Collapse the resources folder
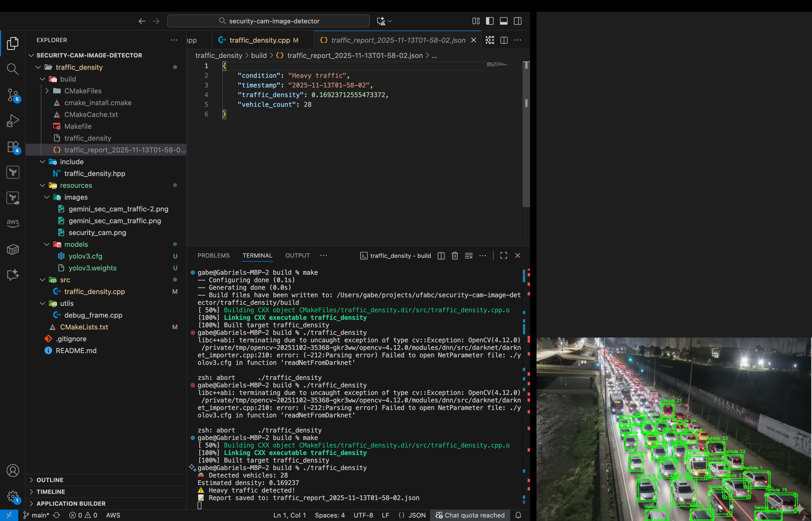 pyautogui.click(x=42, y=185)
